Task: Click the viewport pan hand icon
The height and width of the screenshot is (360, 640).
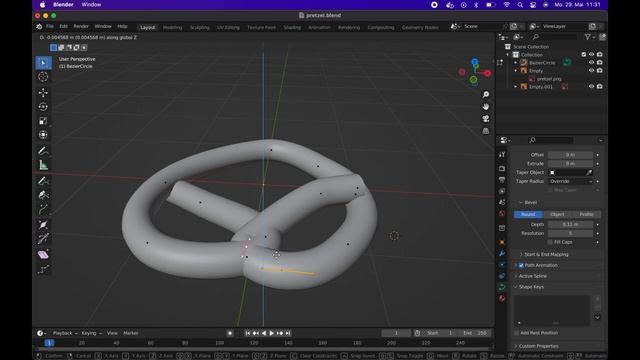Action: tap(486, 107)
